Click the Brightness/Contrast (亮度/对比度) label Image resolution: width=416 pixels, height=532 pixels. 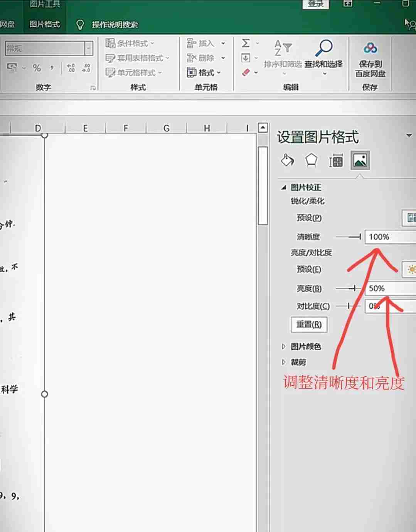click(311, 253)
